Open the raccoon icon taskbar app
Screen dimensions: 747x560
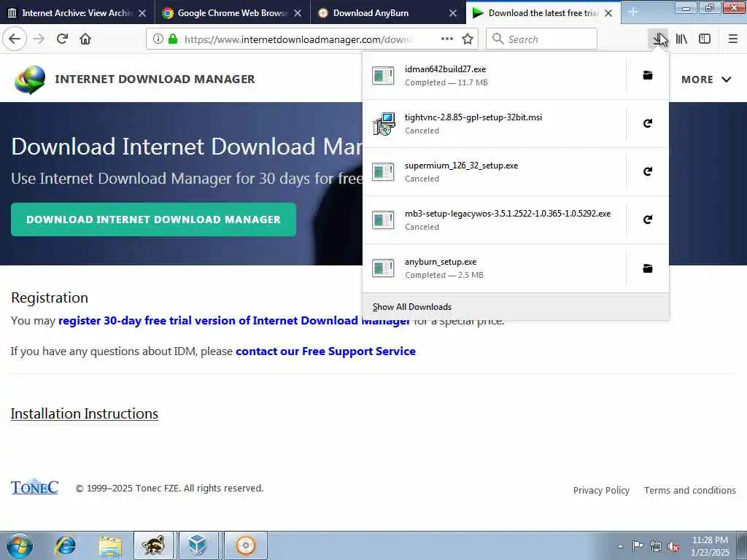tap(153, 545)
